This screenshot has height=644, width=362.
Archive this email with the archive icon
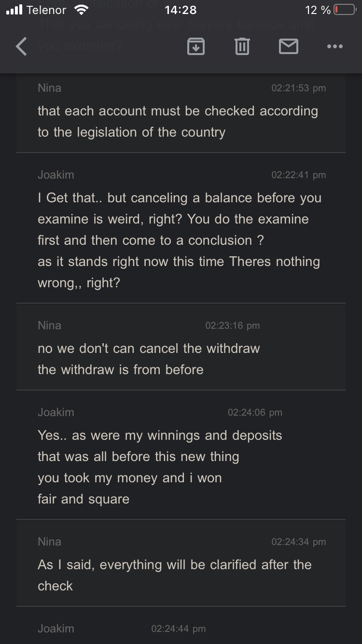point(195,46)
